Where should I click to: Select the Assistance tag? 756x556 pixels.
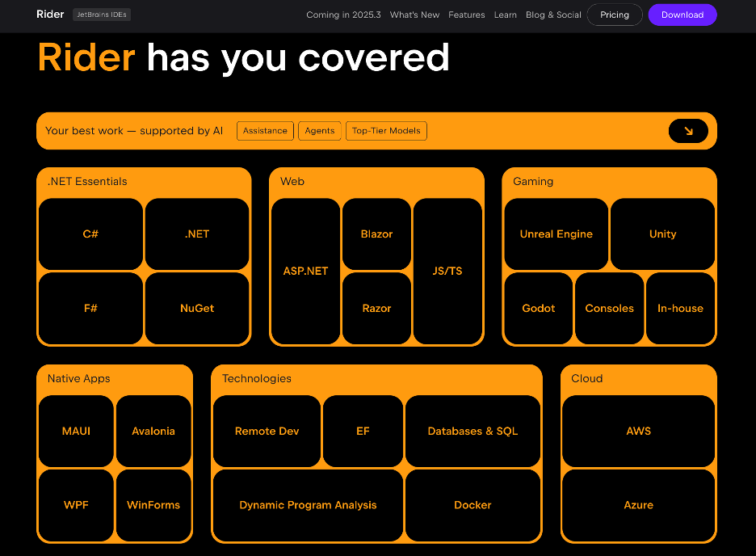[265, 131]
